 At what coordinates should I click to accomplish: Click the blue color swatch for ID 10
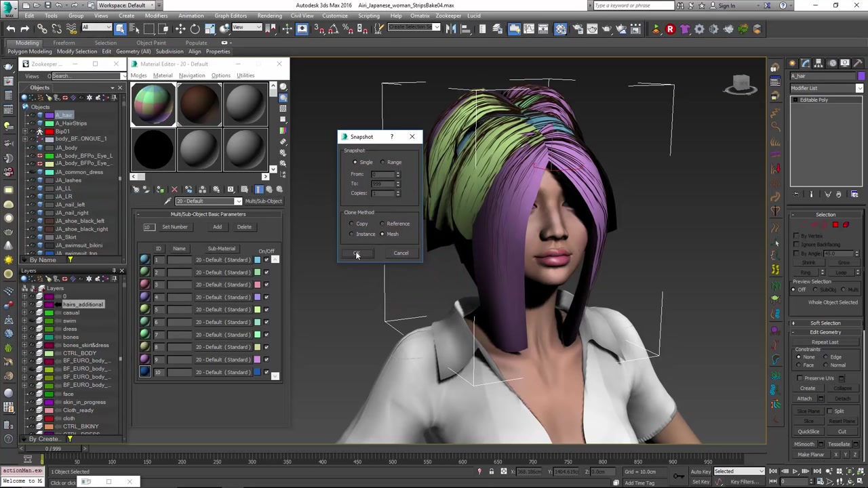258,372
